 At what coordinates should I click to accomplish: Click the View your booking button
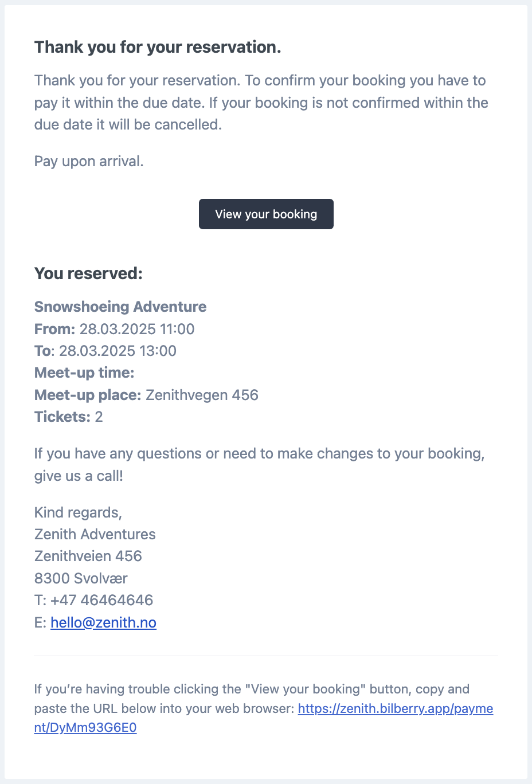pyautogui.click(x=266, y=214)
